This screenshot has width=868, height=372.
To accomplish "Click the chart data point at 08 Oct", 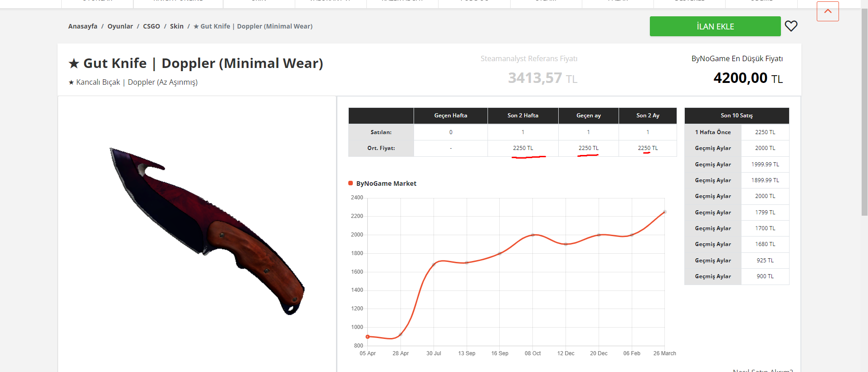I will point(533,235).
